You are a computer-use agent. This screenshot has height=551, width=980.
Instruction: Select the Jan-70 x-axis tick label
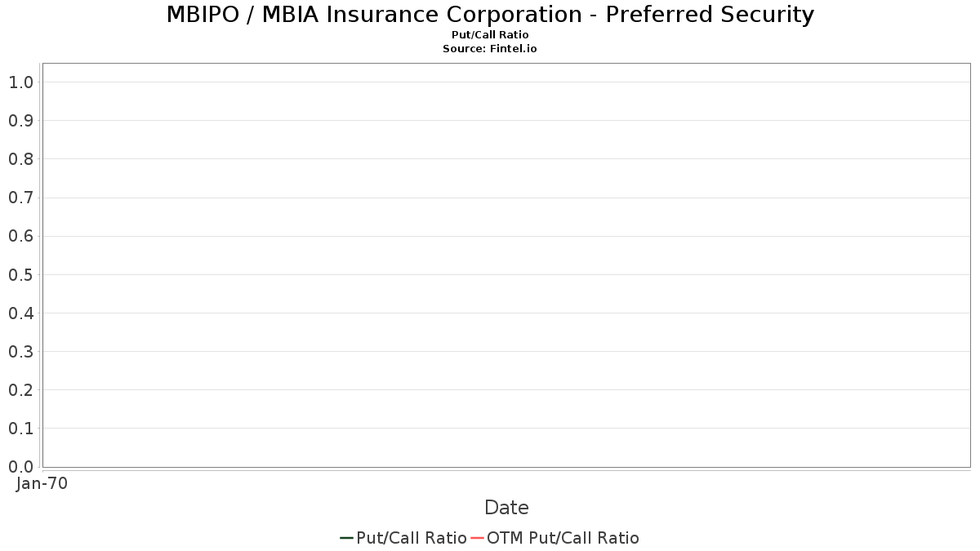click(42, 483)
